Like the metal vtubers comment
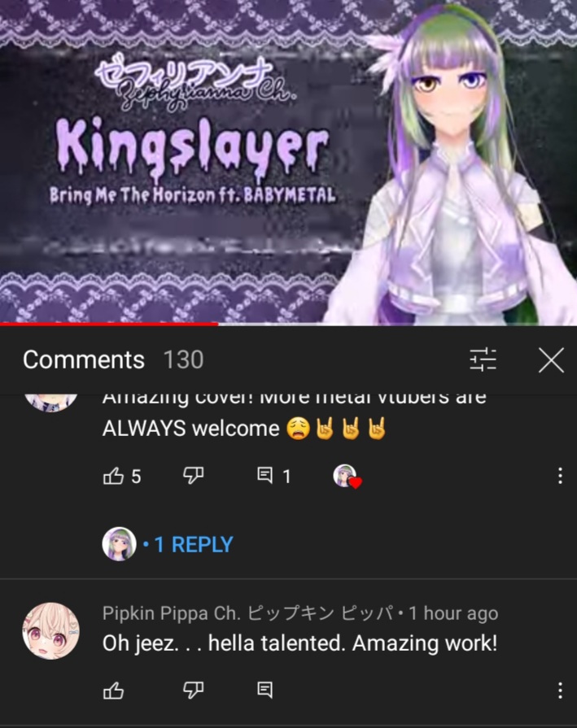 113,476
